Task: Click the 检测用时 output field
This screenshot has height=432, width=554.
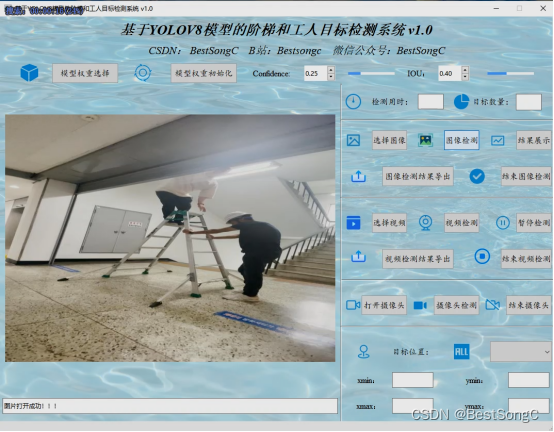Action: [x=431, y=102]
